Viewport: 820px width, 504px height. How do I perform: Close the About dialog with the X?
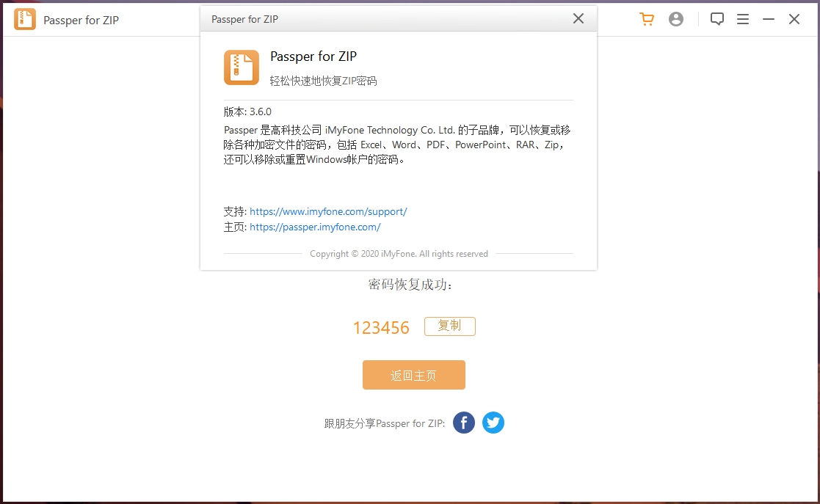point(578,19)
